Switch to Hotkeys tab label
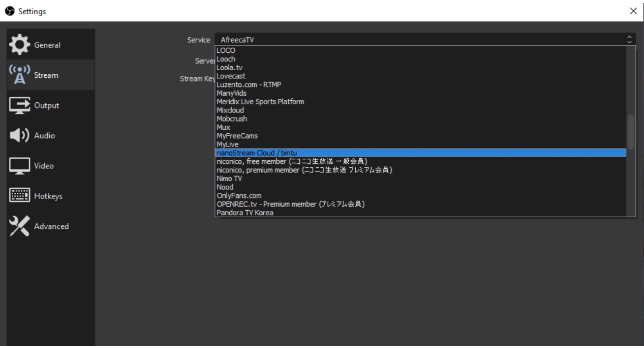 [48, 196]
